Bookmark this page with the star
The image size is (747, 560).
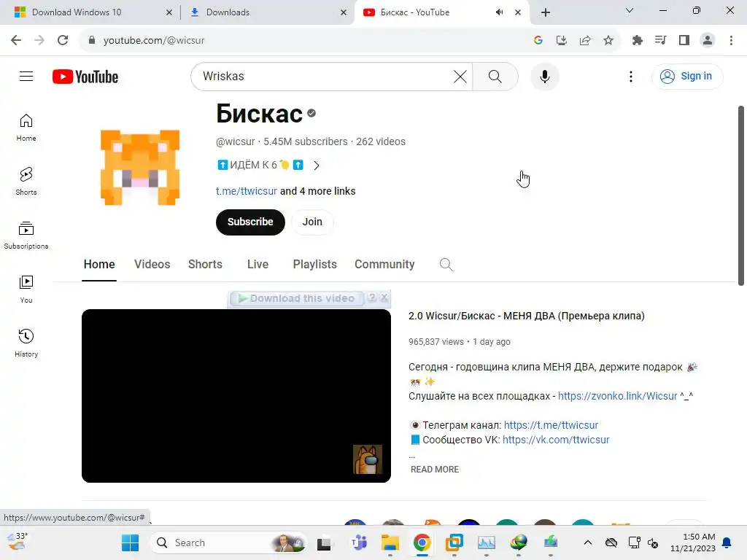[x=608, y=40]
